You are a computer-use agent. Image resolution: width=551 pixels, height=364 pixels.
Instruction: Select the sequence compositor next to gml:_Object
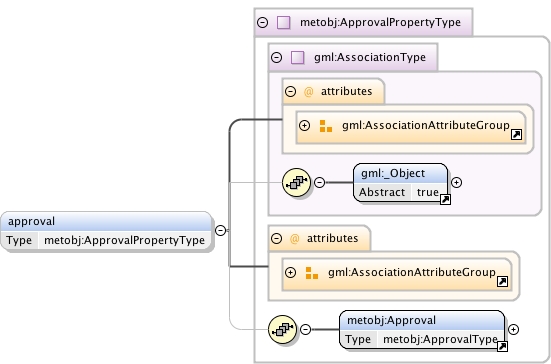coord(297,182)
